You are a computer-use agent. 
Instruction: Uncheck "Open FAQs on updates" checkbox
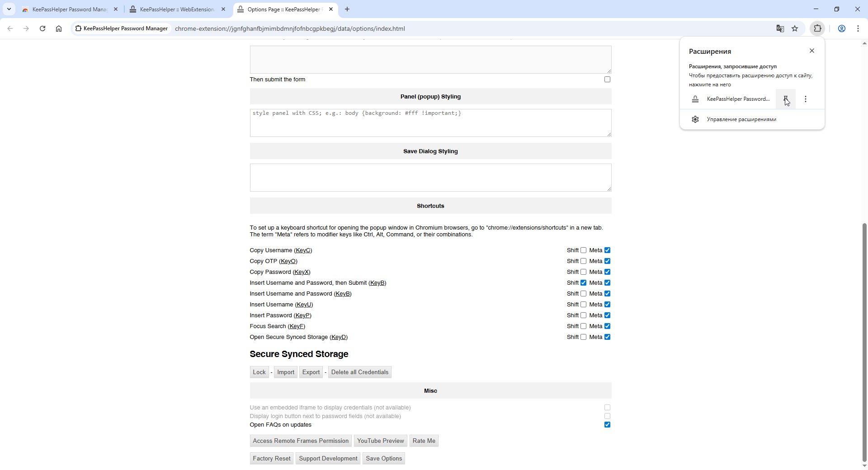pyautogui.click(x=607, y=425)
